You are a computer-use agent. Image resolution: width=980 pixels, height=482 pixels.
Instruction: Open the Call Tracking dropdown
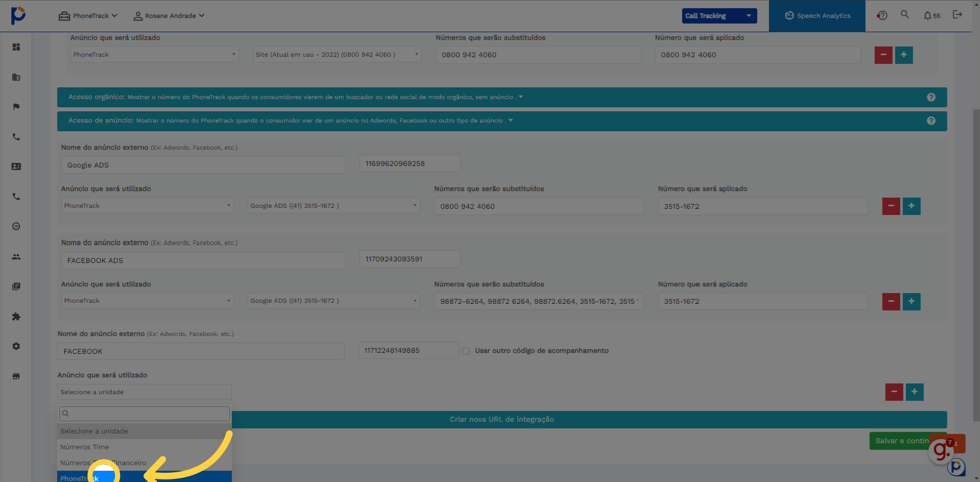click(720, 16)
